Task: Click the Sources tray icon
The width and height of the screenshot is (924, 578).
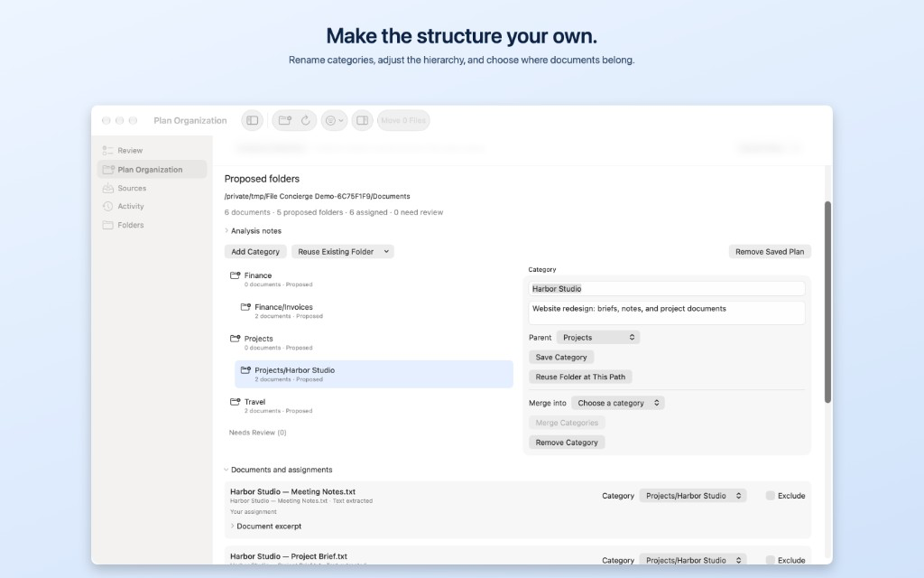Action: (108, 188)
